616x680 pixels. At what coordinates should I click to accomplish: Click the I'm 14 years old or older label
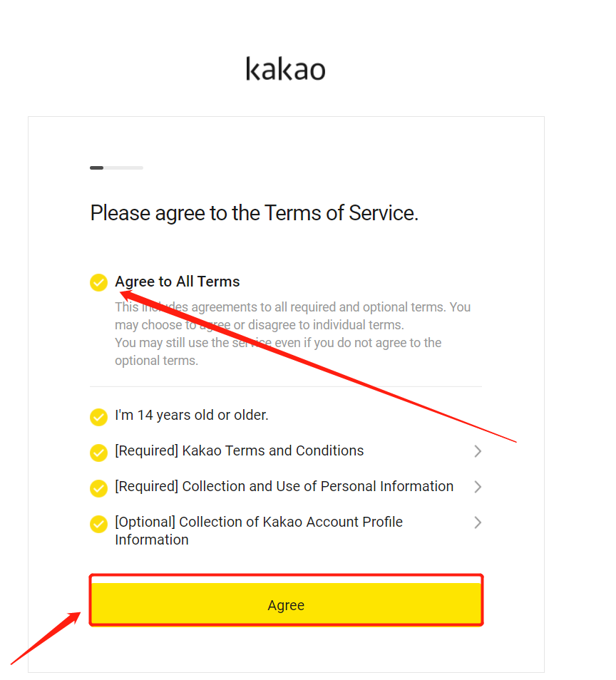[x=191, y=415]
